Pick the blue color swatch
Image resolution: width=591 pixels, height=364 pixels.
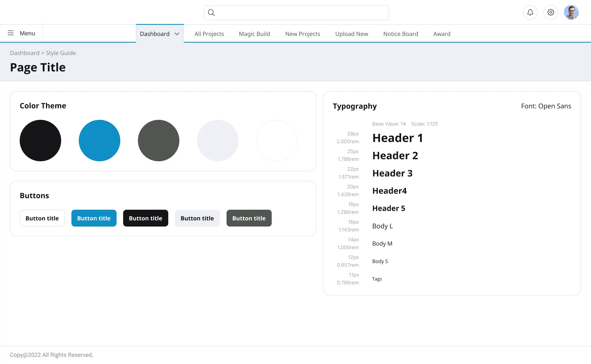point(99,141)
